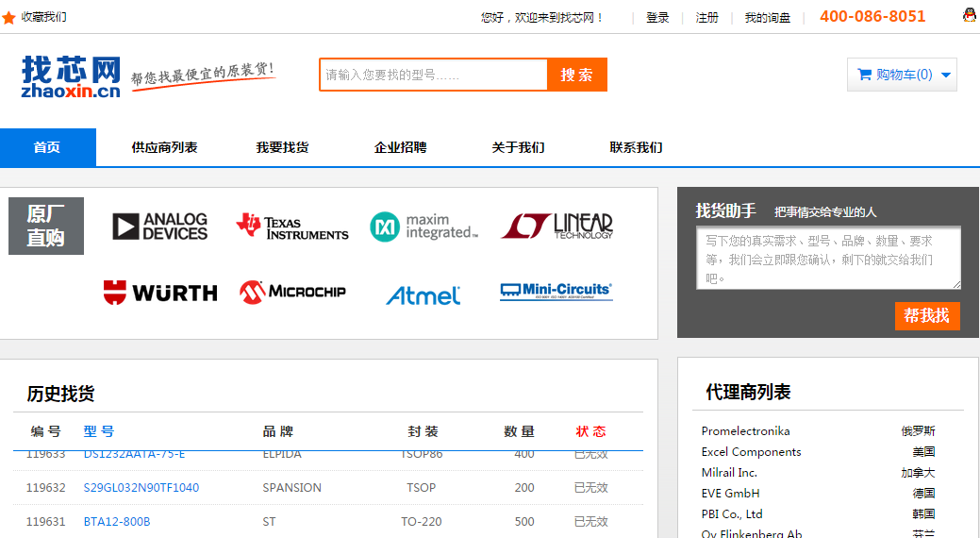The image size is (980, 538).
Task: Open the Würth brand logo
Action: (159, 293)
